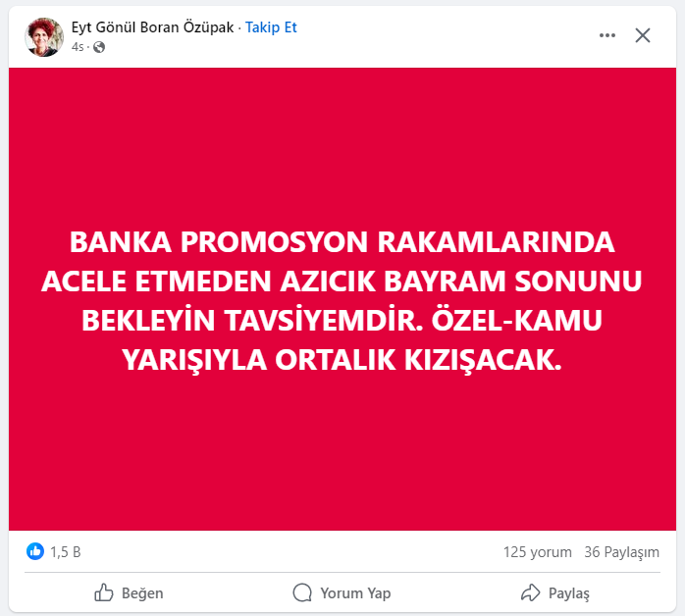Click the globe public privacy icon

[x=99, y=47]
